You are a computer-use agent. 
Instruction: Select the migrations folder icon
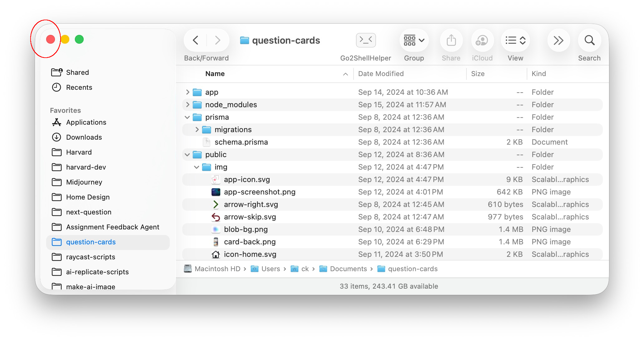(207, 130)
